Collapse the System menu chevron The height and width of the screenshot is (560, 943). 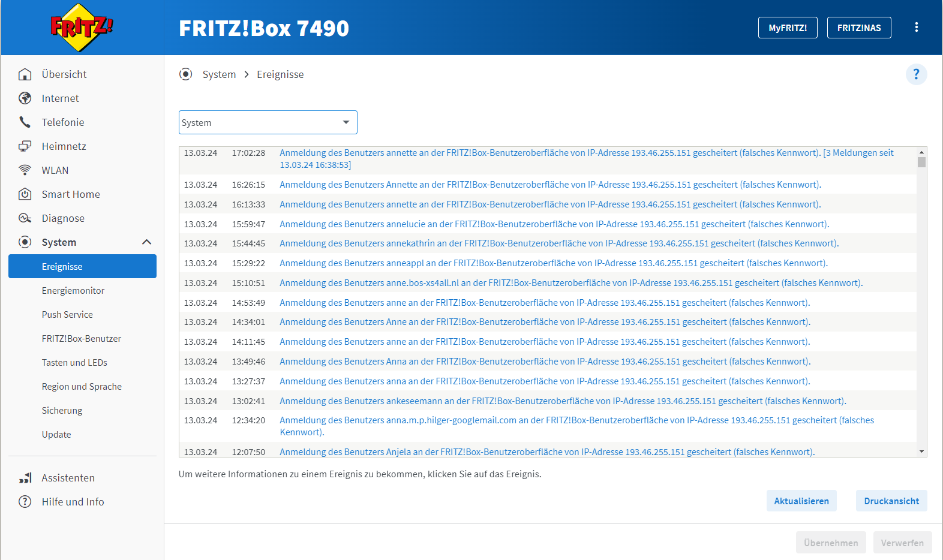[146, 242]
